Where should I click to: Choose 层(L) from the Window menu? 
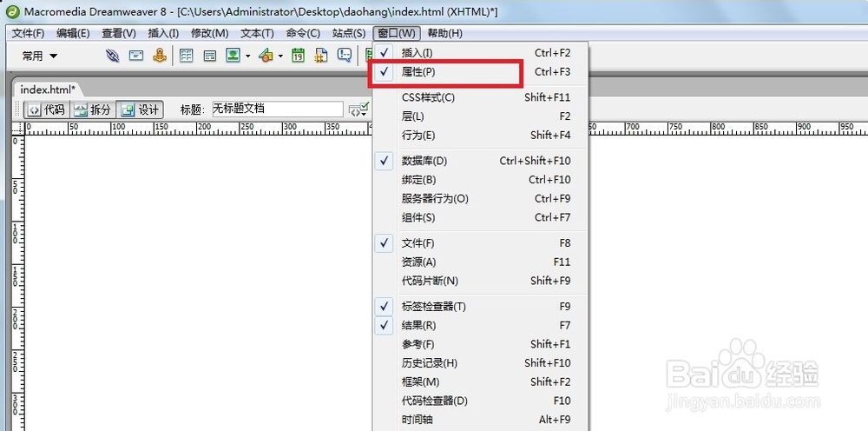point(481,116)
